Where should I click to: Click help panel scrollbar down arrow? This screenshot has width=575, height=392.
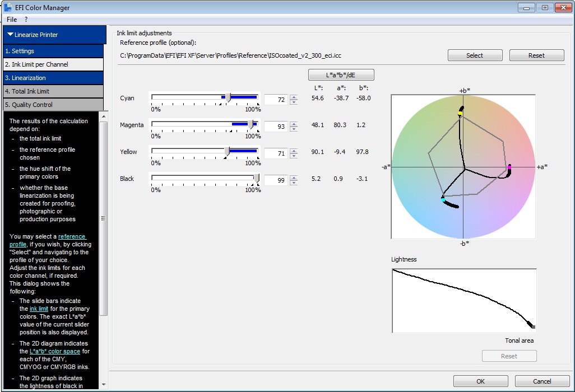[104, 385]
